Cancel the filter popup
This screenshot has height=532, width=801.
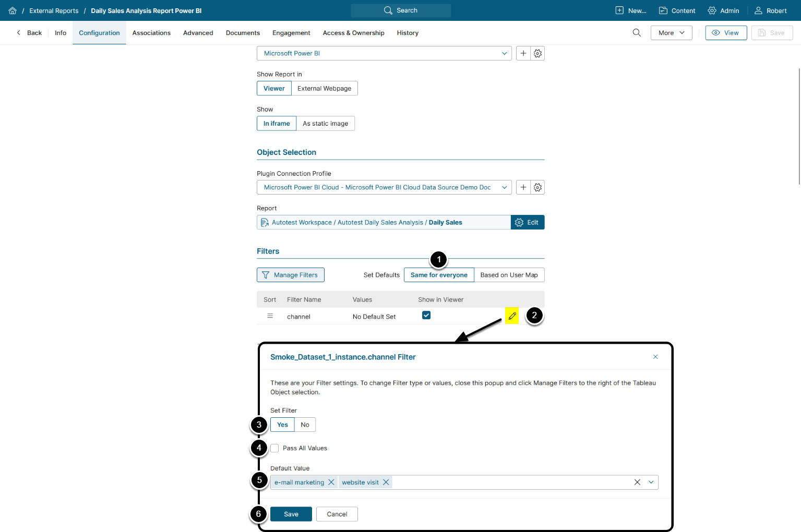[x=337, y=514]
